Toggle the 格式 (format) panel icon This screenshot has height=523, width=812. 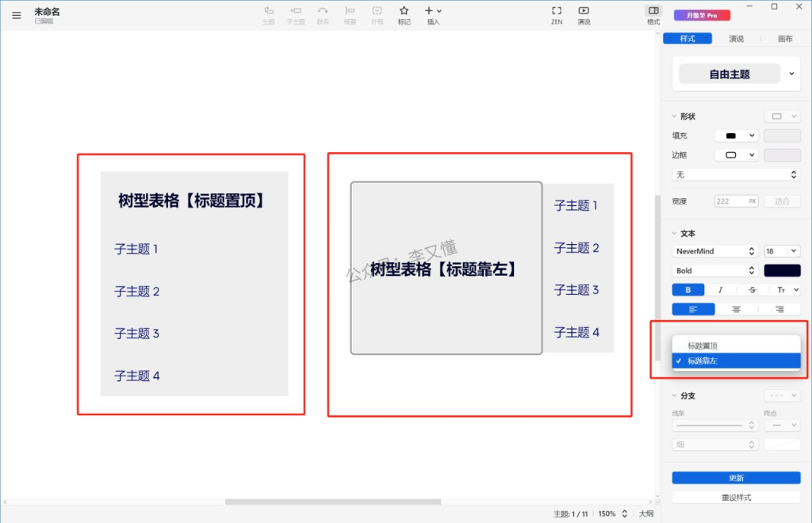[653, 11]
